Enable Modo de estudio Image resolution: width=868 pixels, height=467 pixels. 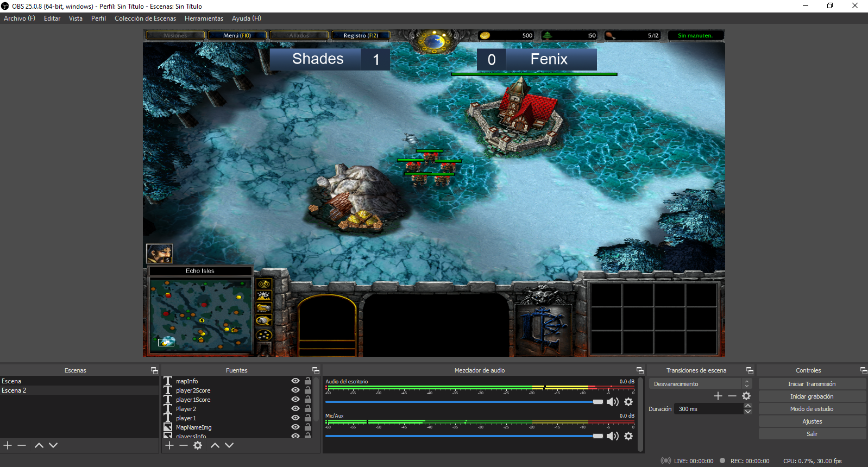812,409
